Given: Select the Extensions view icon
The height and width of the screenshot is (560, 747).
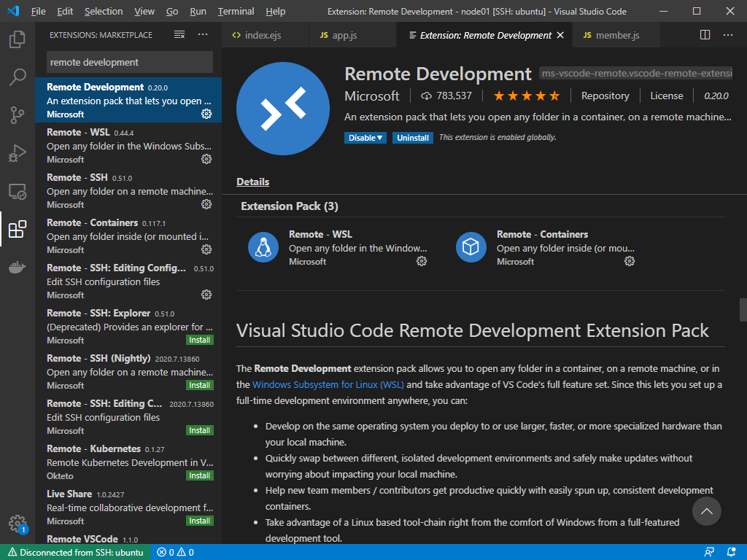Looking at the screenshot, I should click(x=18, y=229).
